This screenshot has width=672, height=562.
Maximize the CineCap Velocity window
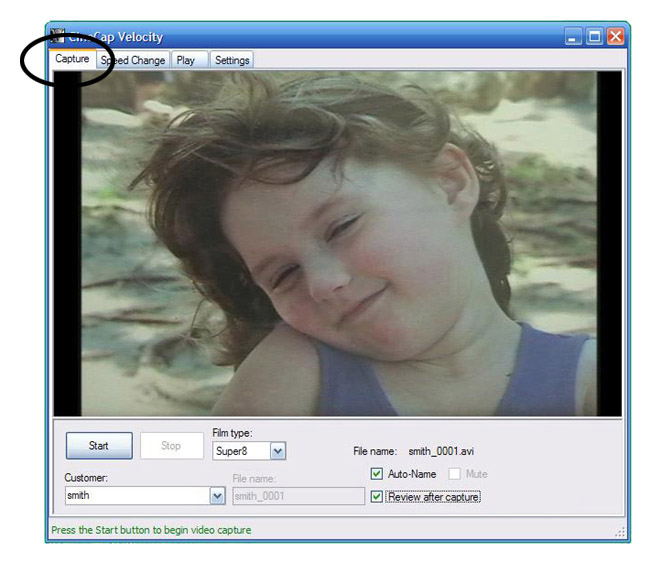(x=594, y=38)
